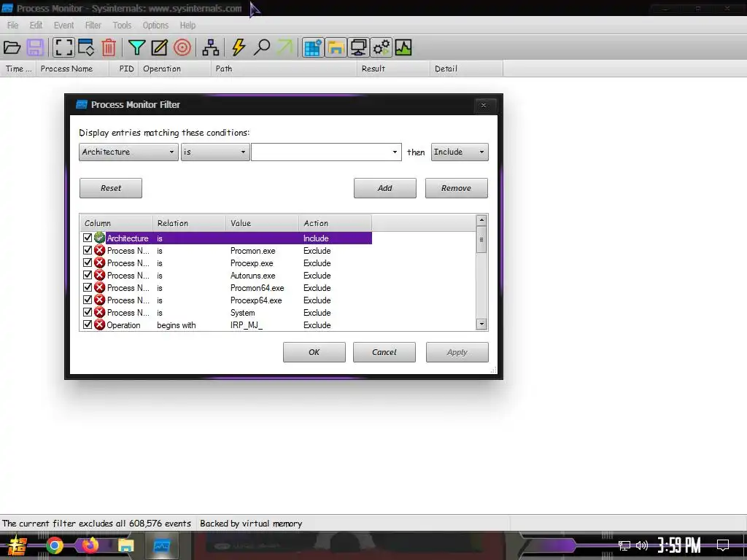Select the Procexp64.exe filter row value
747x560 pixels.
[256, 300]
